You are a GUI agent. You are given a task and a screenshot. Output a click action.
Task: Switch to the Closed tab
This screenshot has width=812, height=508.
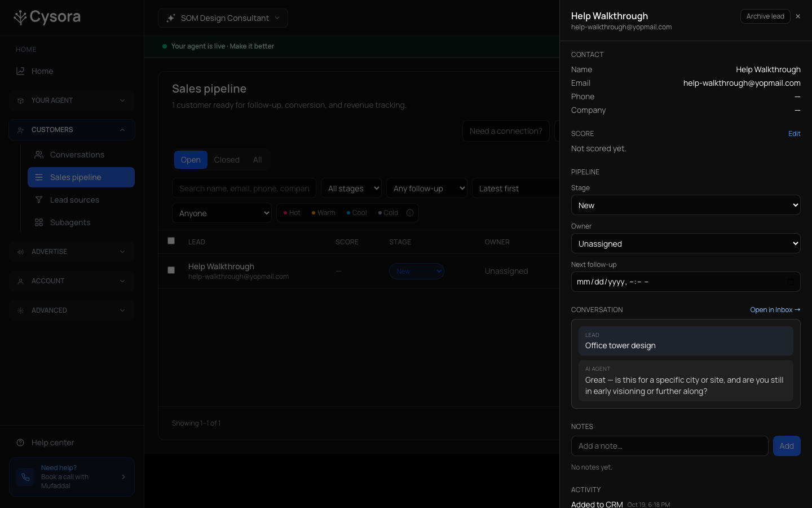[227, 160]
